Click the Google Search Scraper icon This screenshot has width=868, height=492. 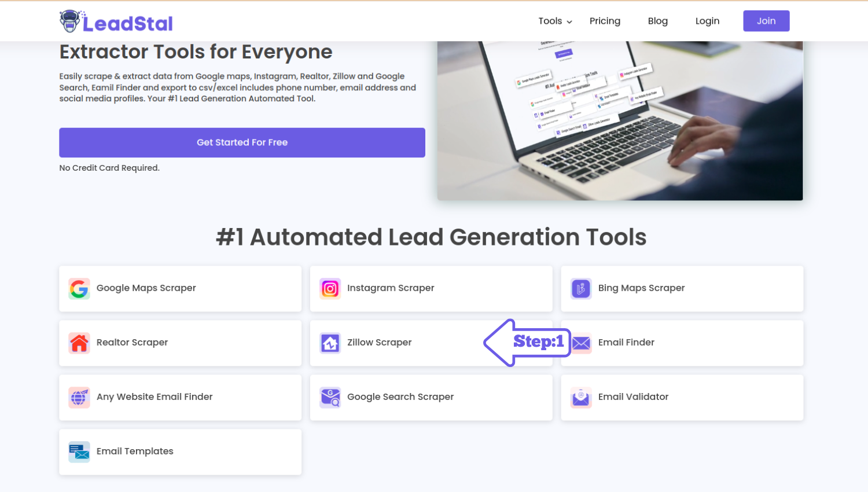pos(330,397)
